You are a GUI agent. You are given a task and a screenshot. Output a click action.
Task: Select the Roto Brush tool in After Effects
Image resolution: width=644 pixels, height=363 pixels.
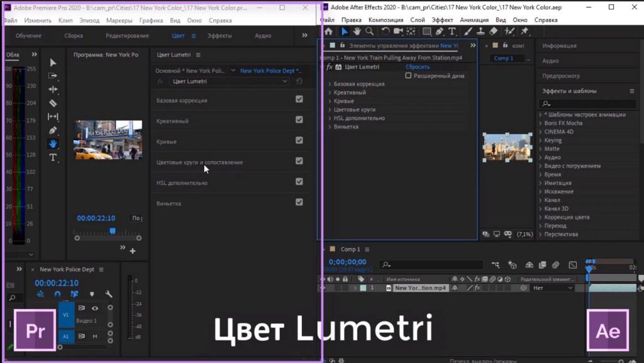tap(509, 31)
